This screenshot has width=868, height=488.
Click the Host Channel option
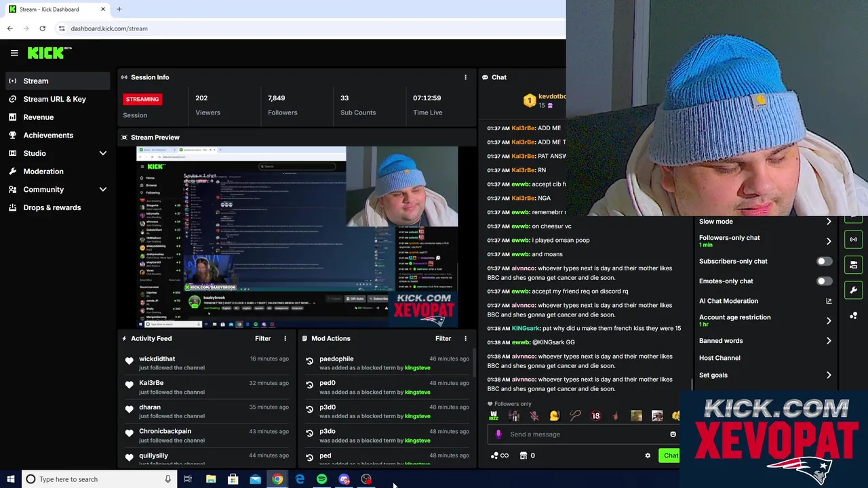[719, 358]
